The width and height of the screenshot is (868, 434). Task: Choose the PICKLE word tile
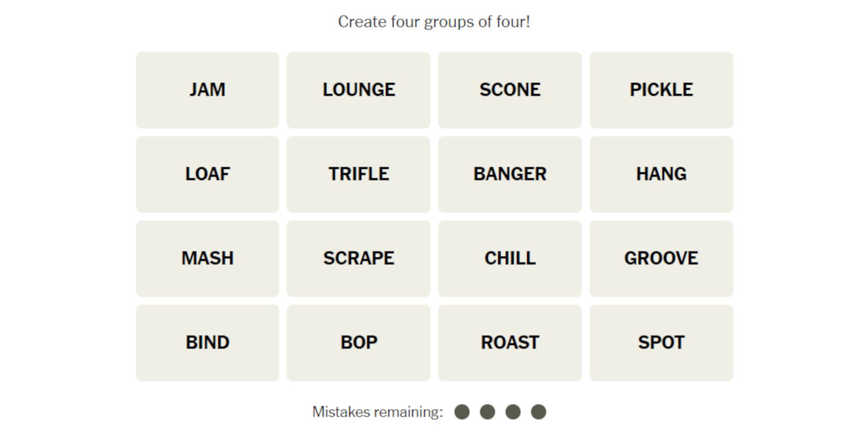pos(661,90)
